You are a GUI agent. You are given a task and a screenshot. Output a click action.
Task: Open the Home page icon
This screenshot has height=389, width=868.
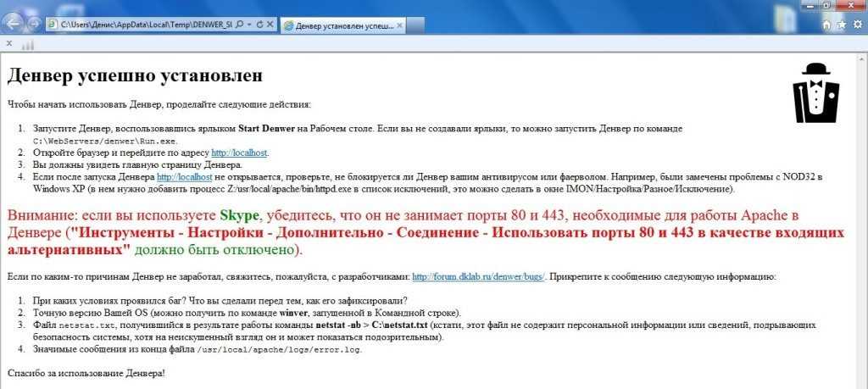(826, 25)
